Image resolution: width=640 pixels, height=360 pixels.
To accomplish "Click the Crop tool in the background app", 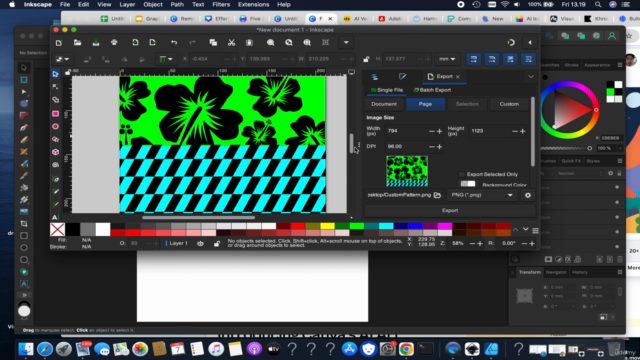I will tap(24, 224).
